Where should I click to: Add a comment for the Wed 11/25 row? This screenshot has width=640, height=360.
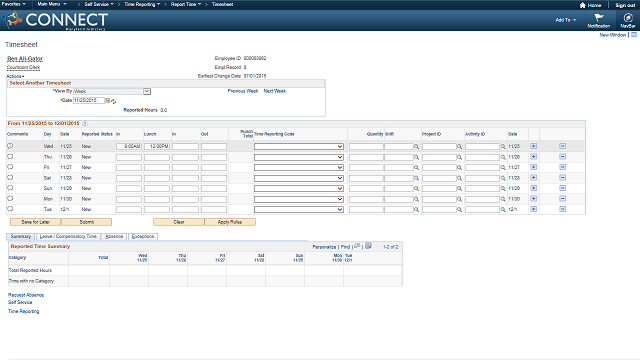(x=10, y=146)
